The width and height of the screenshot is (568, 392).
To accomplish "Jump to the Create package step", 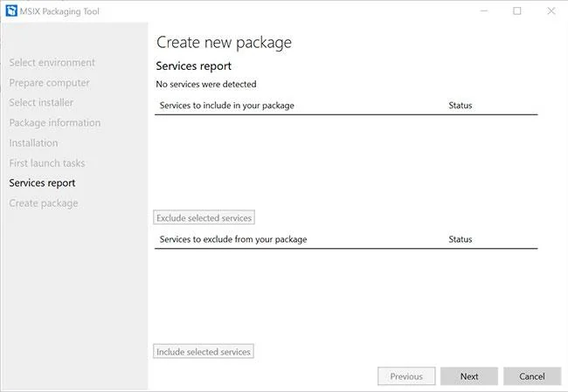I will (x=44, y=203).
